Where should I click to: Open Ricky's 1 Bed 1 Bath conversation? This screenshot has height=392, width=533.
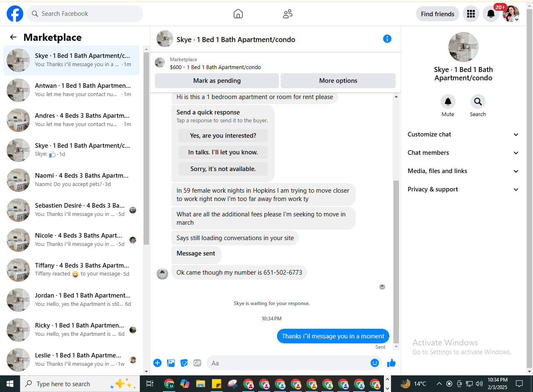coord(71,330)
